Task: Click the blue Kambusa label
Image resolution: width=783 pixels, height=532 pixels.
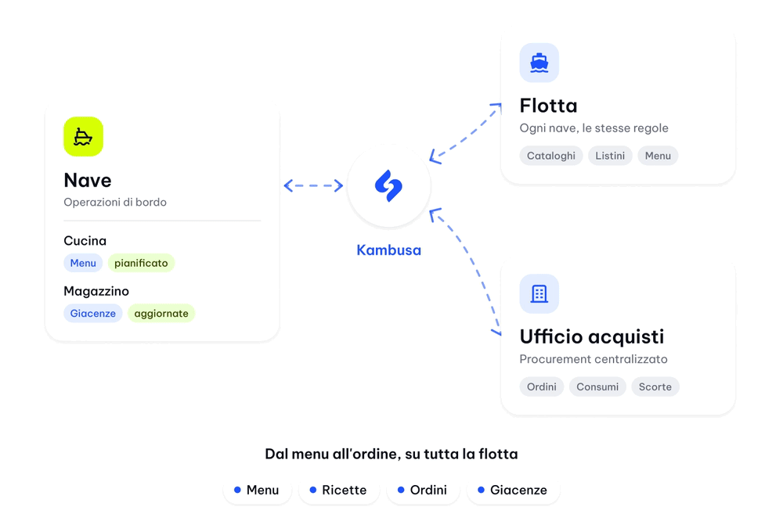Action: coord(388,250)
